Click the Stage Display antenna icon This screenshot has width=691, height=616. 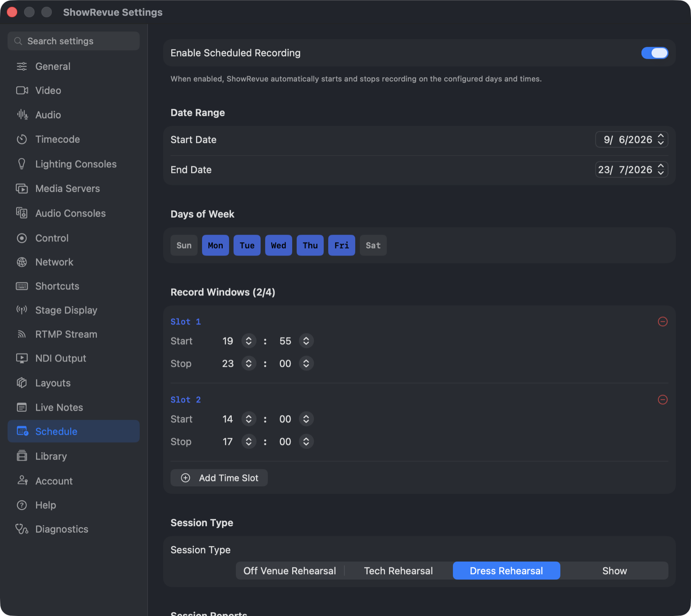point(22,310)
